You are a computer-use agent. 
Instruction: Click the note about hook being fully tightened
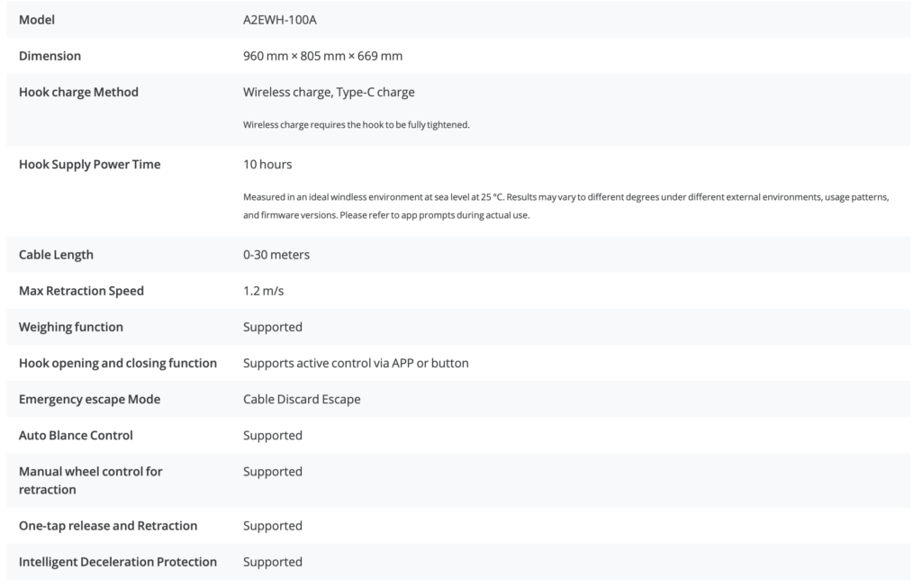click(x=357, y=124)
